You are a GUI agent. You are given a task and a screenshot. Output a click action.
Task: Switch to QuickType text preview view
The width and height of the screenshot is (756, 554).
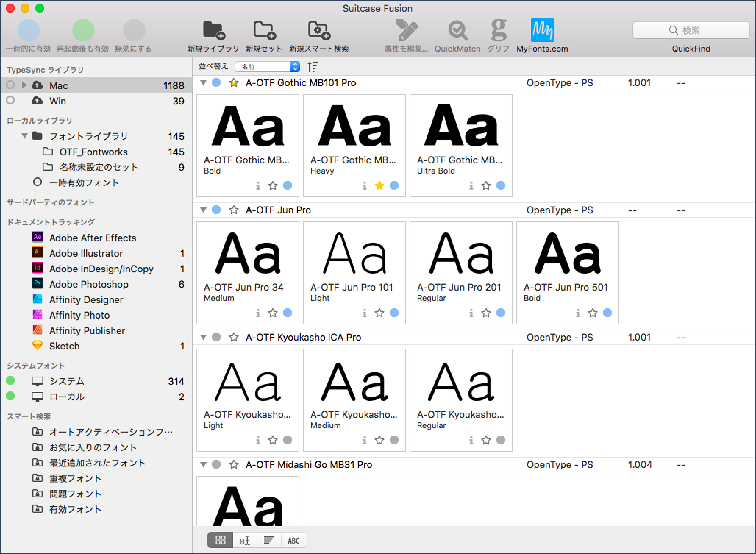pos(245,540)
